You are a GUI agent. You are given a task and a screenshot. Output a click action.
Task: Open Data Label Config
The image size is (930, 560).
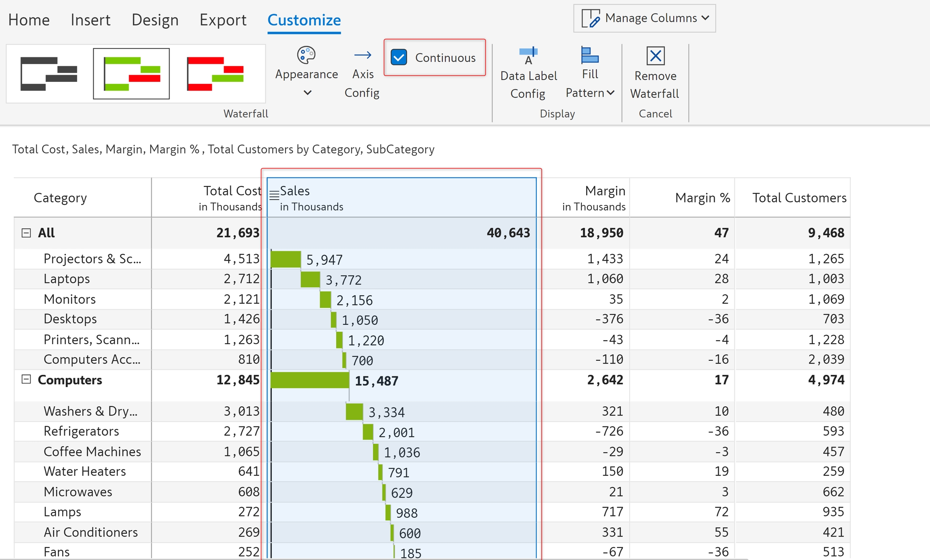(528, 56)
